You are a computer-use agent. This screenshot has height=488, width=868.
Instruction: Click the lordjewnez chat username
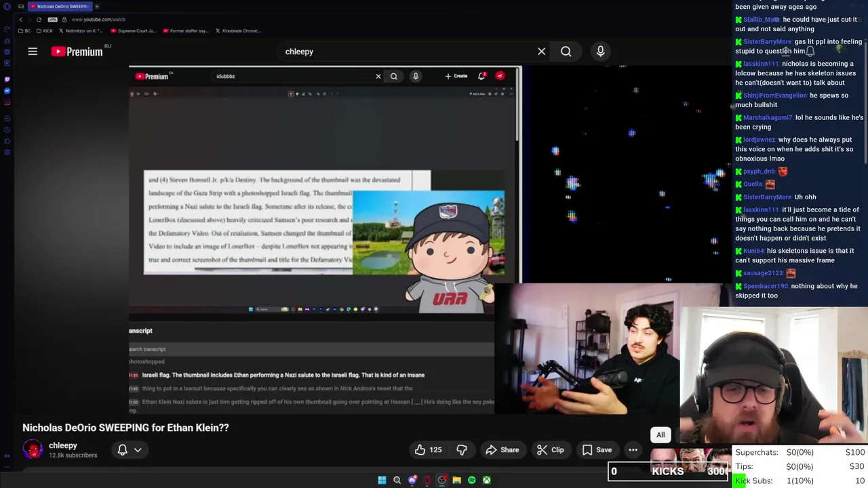point(759,140)
